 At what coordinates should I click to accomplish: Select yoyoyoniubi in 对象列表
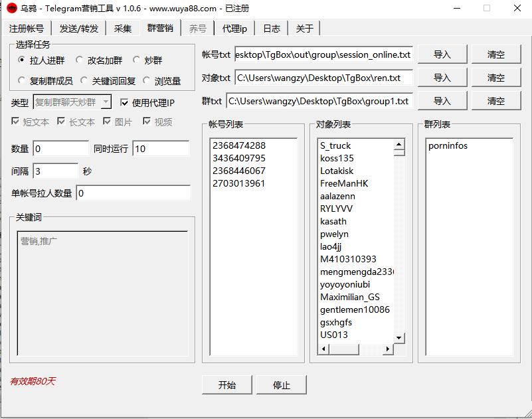tap(345, 284)
